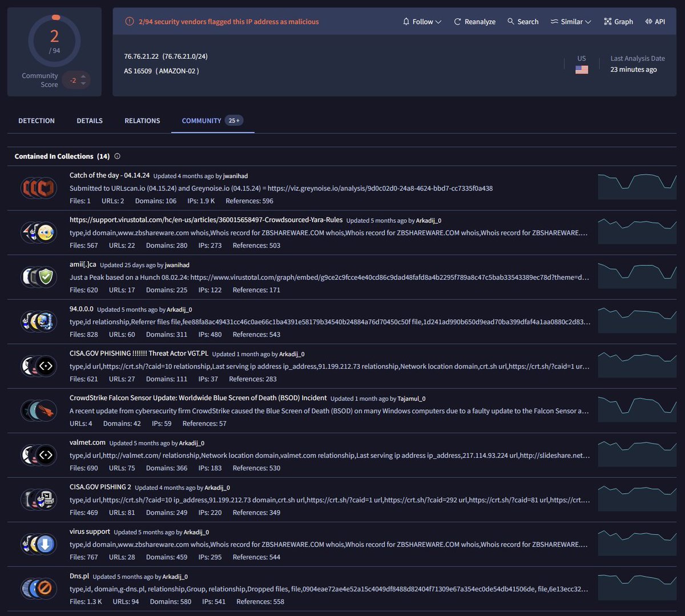
Task: Open the 'Catch of the day - 04.14.24' collection
Action: (110, 175)
